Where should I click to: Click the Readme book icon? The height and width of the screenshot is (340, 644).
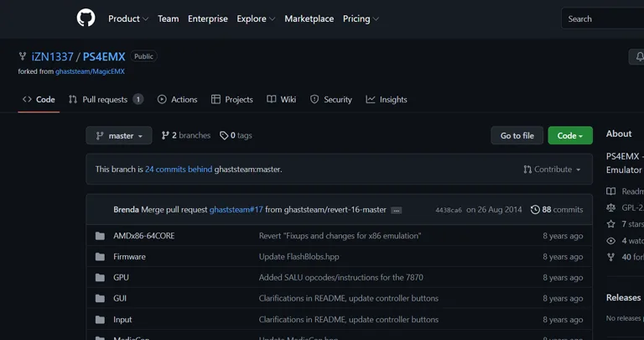[611, 191]
